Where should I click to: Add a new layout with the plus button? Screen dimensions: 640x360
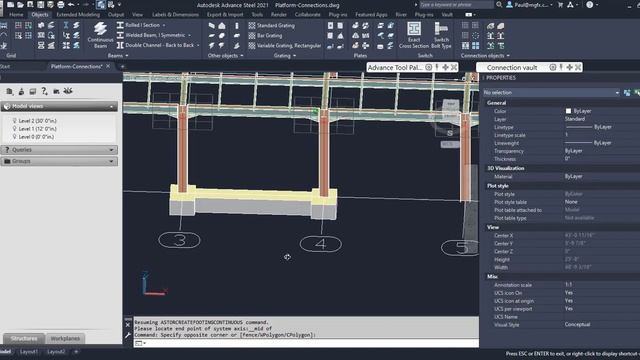tap(76, 351)
